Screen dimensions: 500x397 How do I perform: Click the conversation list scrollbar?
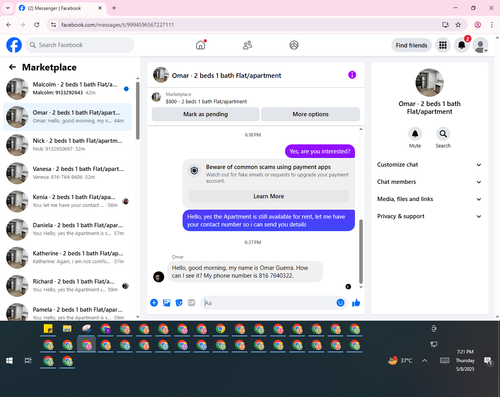[x=138, y=110]
